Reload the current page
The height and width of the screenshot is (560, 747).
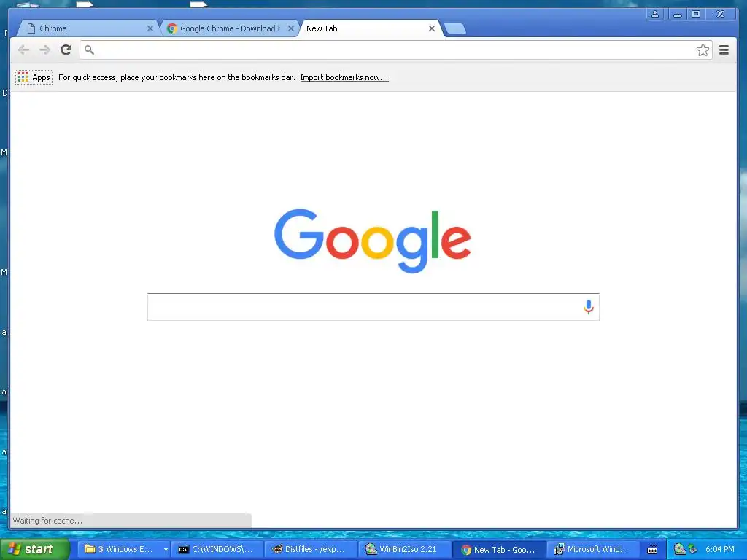point(66,50)
